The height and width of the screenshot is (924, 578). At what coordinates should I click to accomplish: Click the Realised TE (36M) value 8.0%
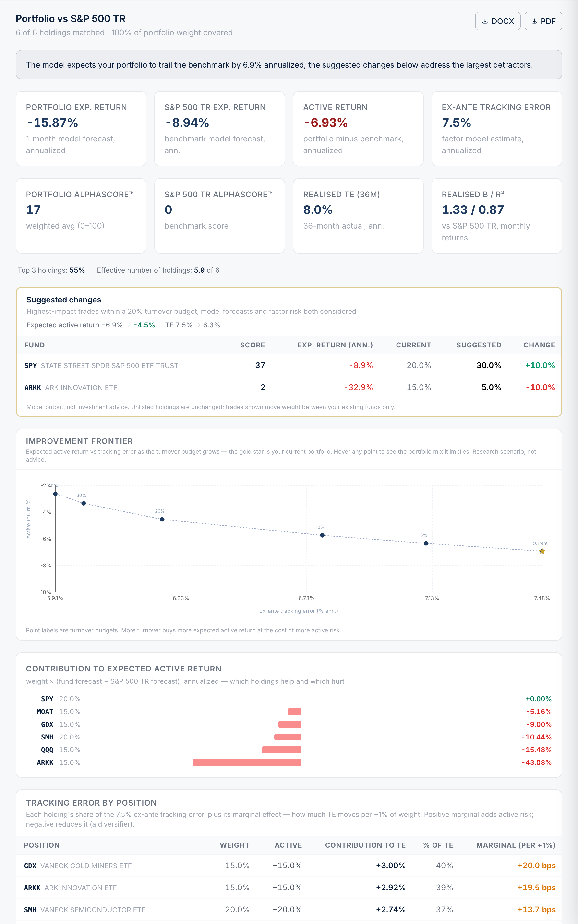[x=318, y=210]
